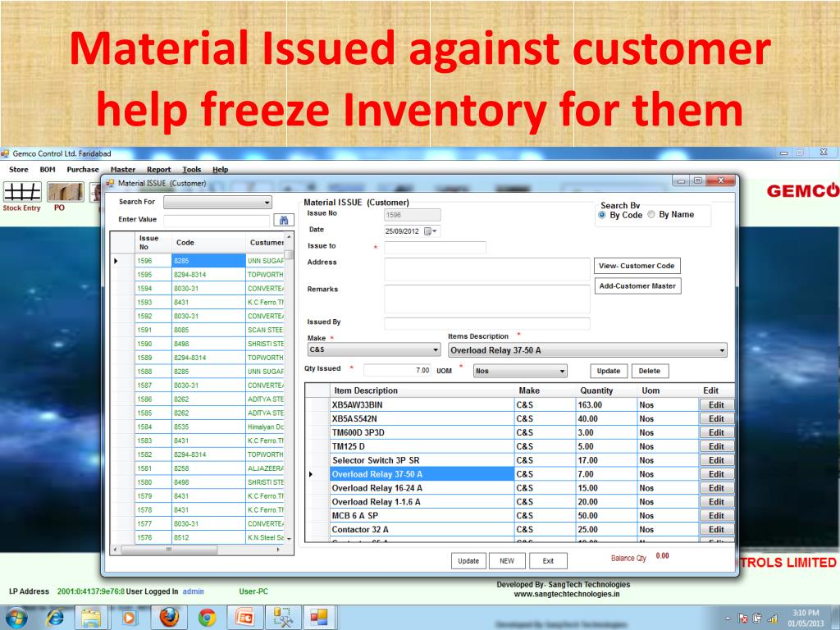
Task: Click the Windows Start orb
Action: pos(16,617)
